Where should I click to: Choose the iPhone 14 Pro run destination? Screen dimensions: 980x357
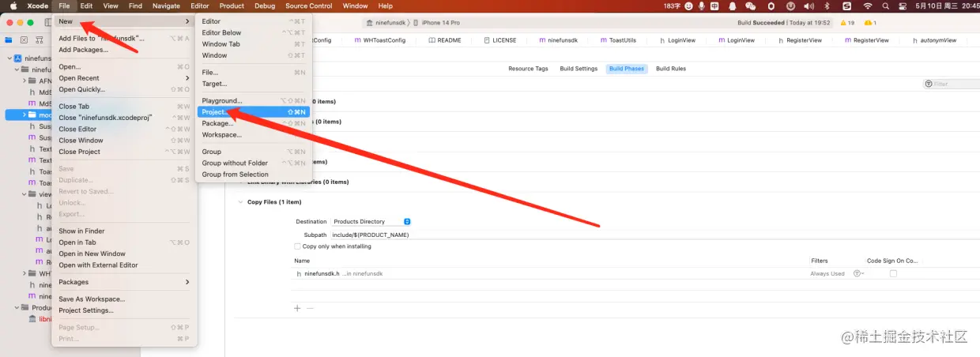coord(437,23)
